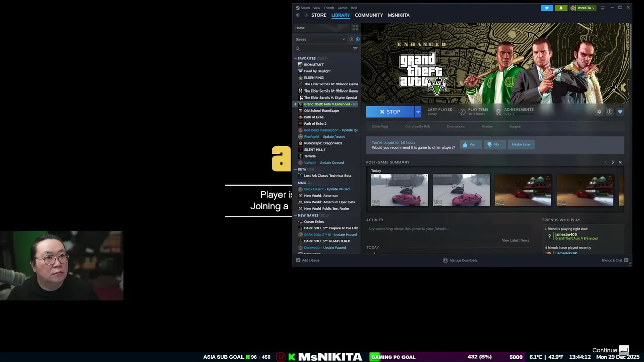644x362 pixels.
Task: Select the Terraria game icon
Action: tap(300, 156)
